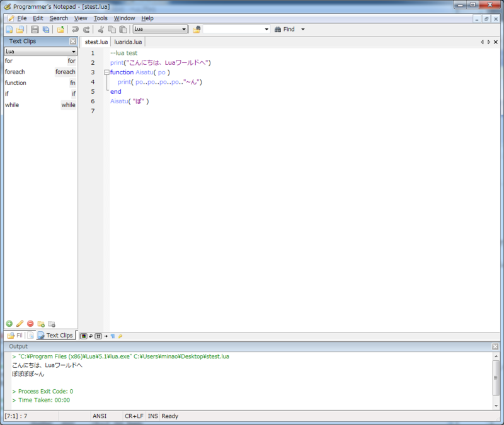
Task: Open the Help menu
Action: [x=147, y=18]
